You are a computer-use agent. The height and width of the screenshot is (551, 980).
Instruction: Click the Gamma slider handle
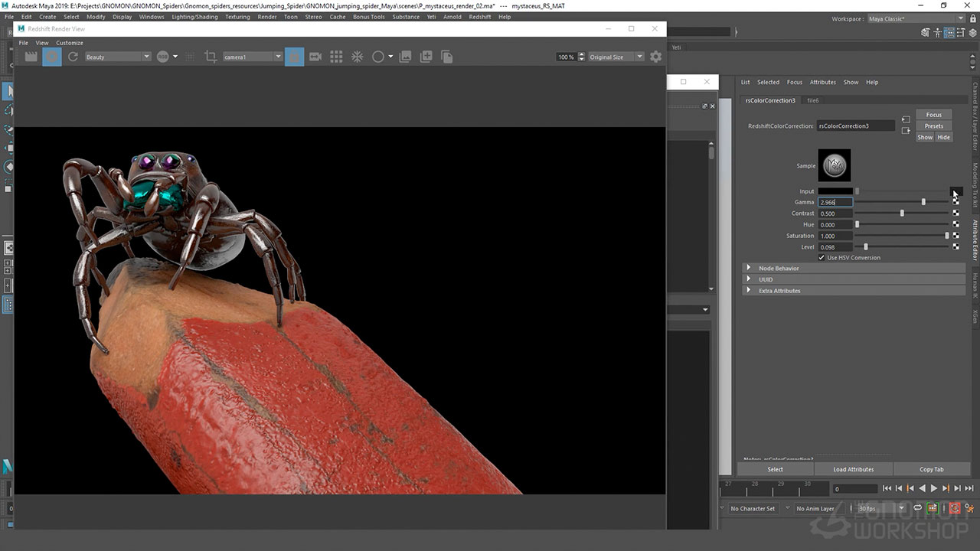coord(923,202)
